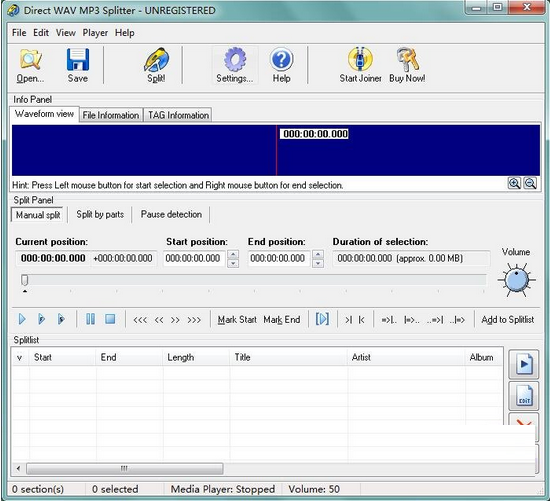The height and width of the screenshot is (501, 550).
Task: Jump far forward with >>> button
Action: click(x=194, y=320)
